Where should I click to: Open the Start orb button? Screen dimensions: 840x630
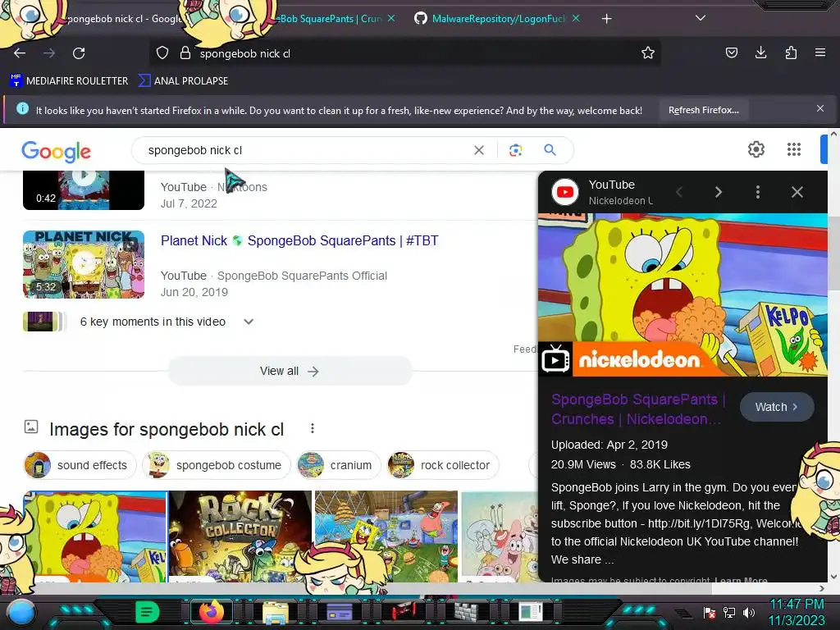point(21,612)
